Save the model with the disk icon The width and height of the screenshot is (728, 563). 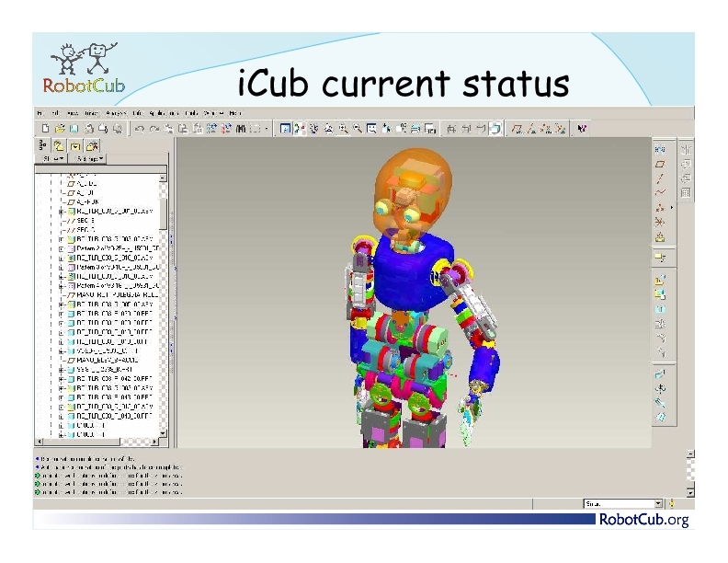pos(74,129)
